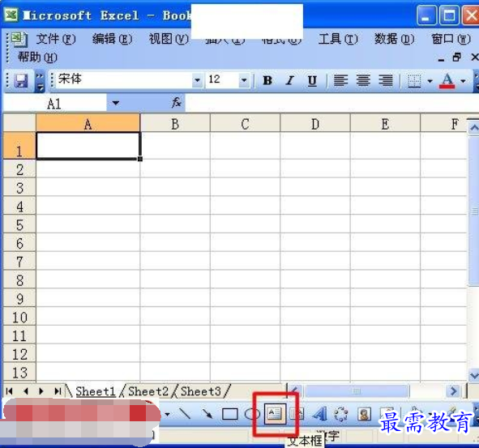This screenshot has height=448, width=479.
Task: Open the 文件(F) menu
Action: coord(56,39)
